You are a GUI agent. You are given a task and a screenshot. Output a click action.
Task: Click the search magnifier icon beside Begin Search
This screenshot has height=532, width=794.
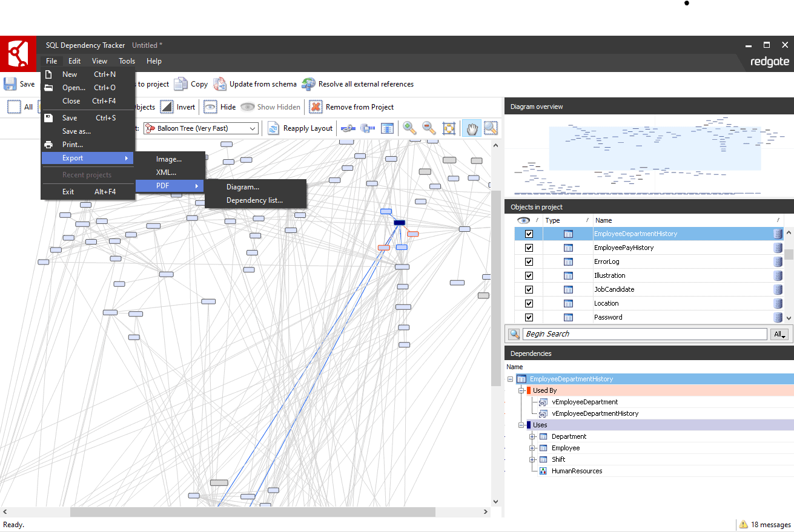[514, 334]
